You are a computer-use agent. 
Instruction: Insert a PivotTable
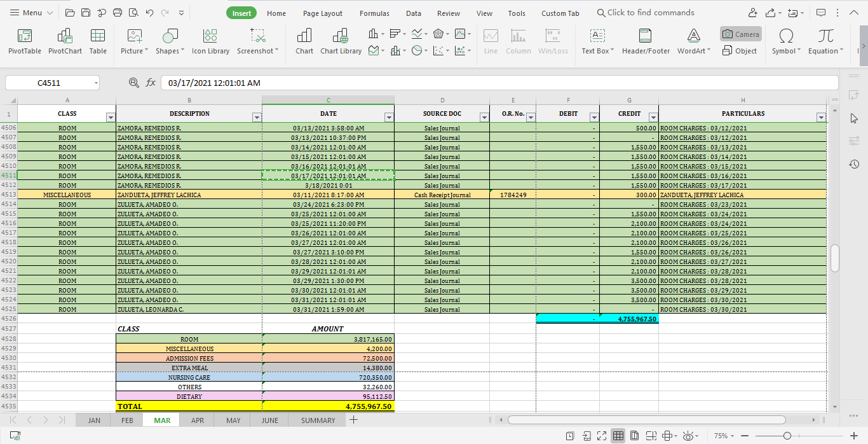click(25, 41)
